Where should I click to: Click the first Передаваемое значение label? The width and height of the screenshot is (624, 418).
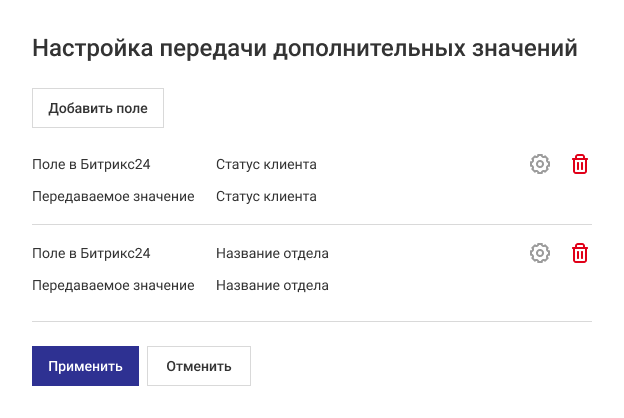(x=113, y=197)
